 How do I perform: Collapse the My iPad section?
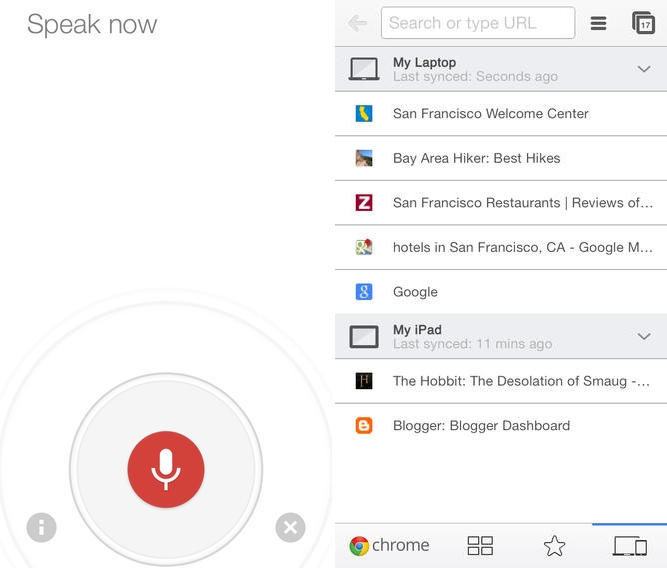click(644, 337)
